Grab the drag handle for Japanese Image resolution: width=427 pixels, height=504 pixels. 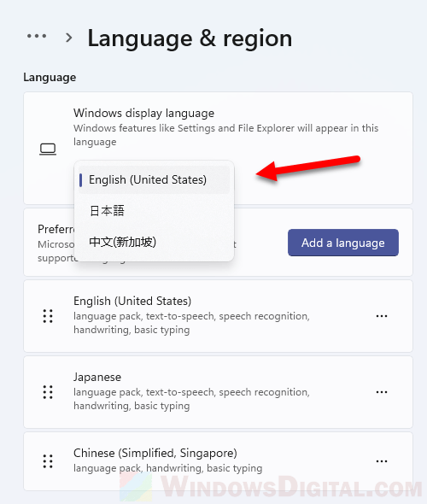coord(48,392)
